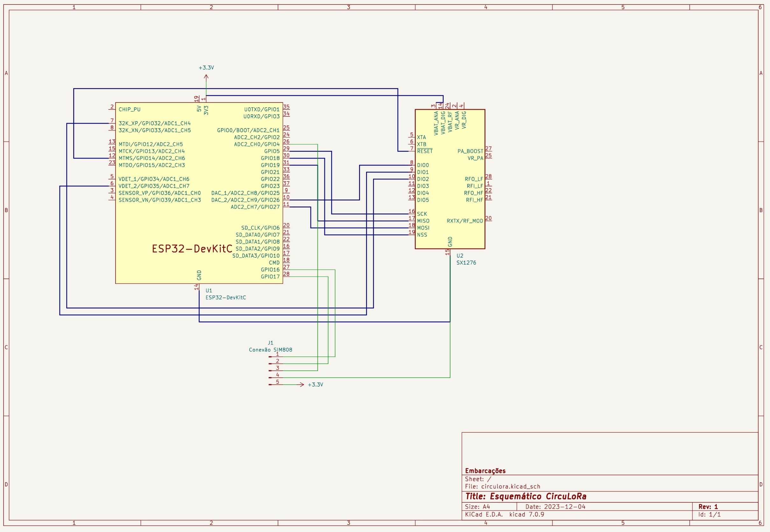
Task: Select the Embarcações company text
Action: point(485,471)
